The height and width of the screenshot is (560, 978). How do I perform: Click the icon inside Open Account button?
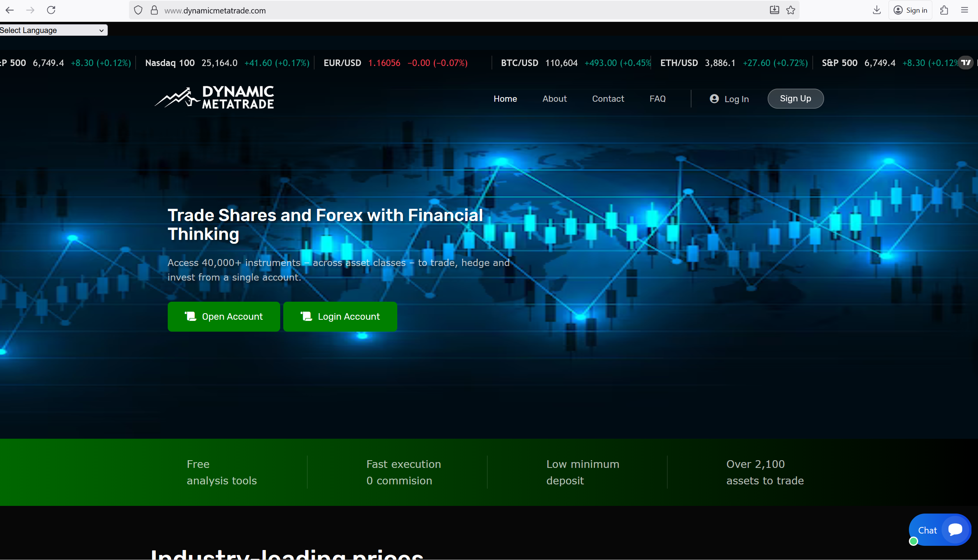coord(190,316)
